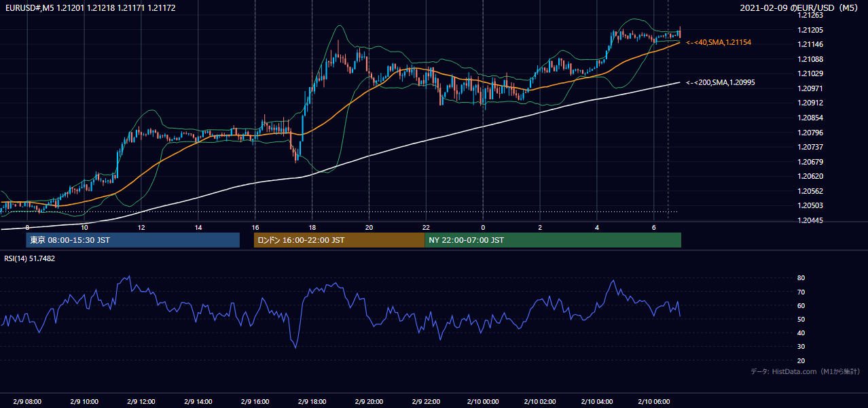This screenshot has height=408, width=868.
Task: Click hour 8 tick on price chart axis
Action: tap(27, 227)
